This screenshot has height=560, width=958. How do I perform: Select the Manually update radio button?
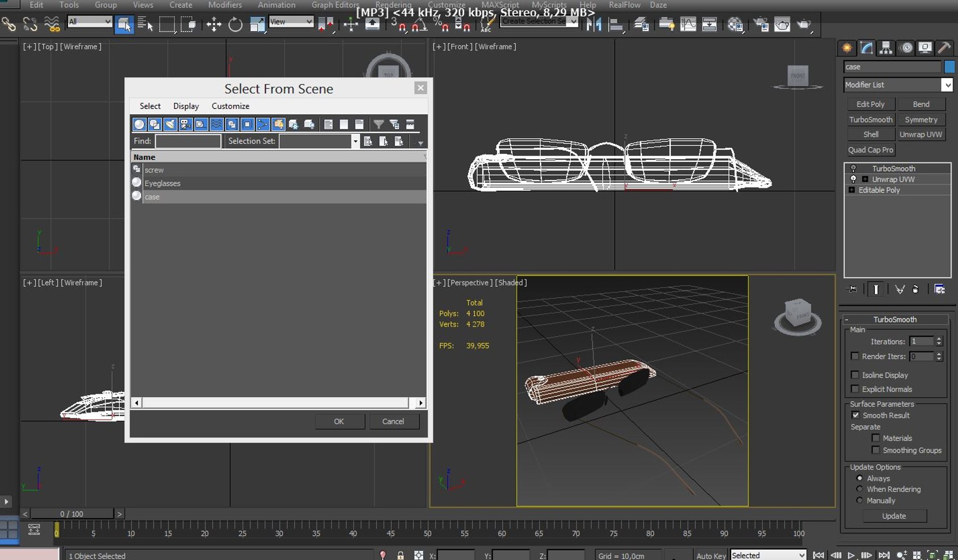coord(859,500)
